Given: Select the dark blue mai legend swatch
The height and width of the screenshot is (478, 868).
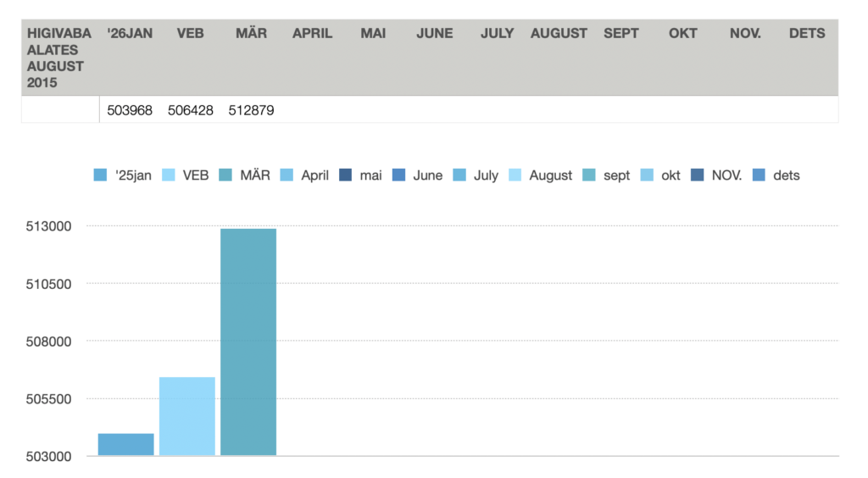Looking at the screenshot, I should pos(346,175).
